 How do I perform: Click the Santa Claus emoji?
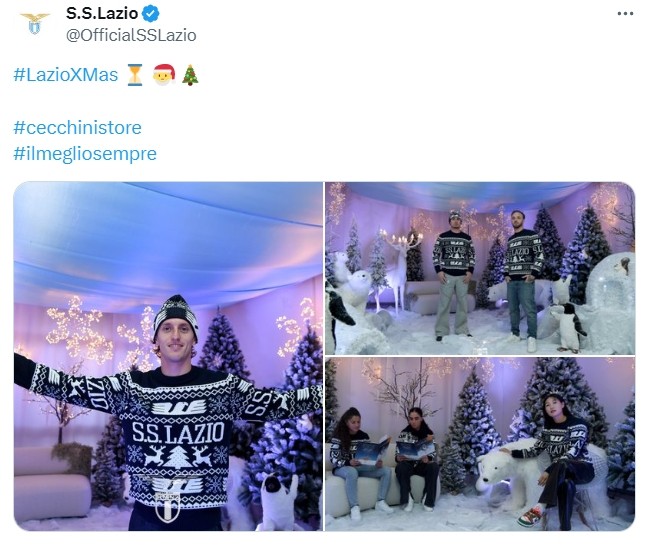click(164, 75)
